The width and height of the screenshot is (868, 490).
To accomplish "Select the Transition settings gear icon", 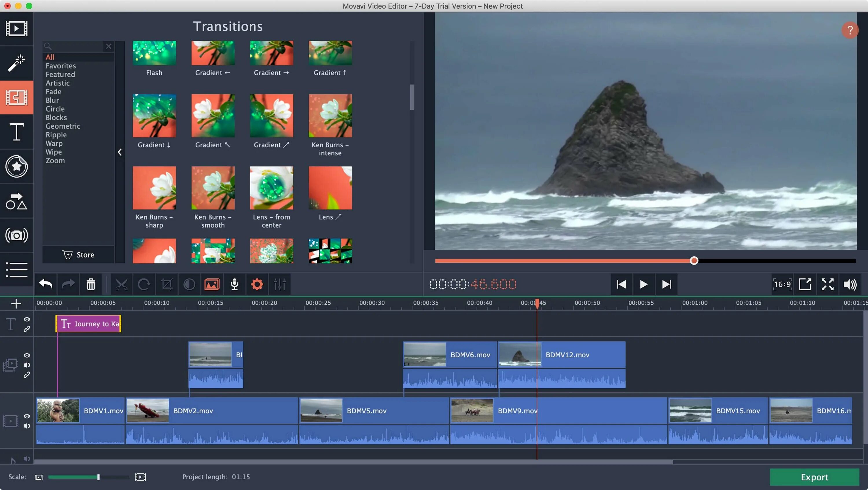I will 257,285.
